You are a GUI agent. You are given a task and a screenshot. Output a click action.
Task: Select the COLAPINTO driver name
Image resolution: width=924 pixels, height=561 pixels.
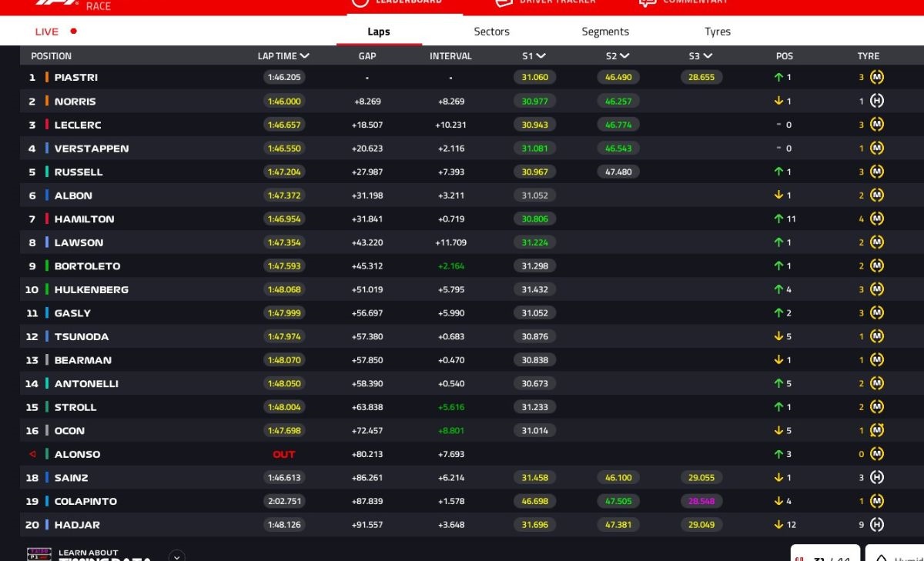pyautogui.click(x=86, y=501)
